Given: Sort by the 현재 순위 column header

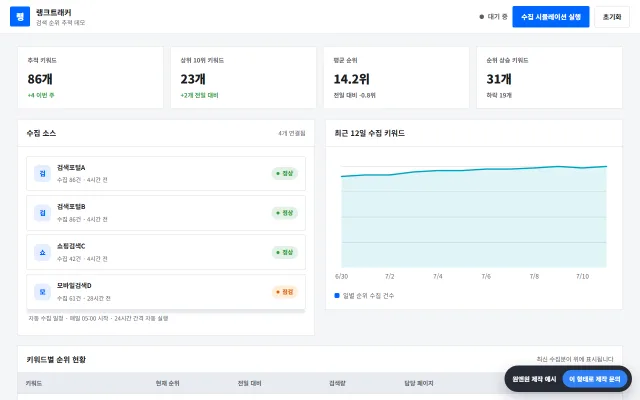Looking at the screenshot, I should (167, 383).
